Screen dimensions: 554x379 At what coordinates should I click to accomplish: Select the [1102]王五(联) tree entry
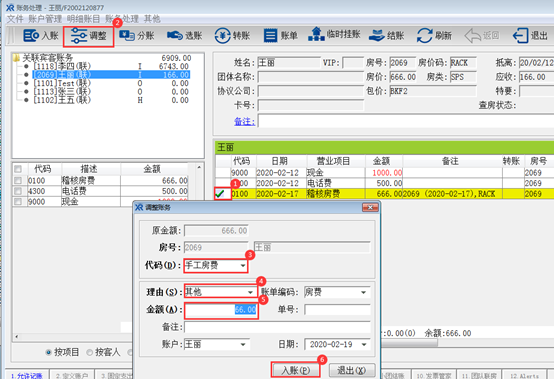(62, 100)
